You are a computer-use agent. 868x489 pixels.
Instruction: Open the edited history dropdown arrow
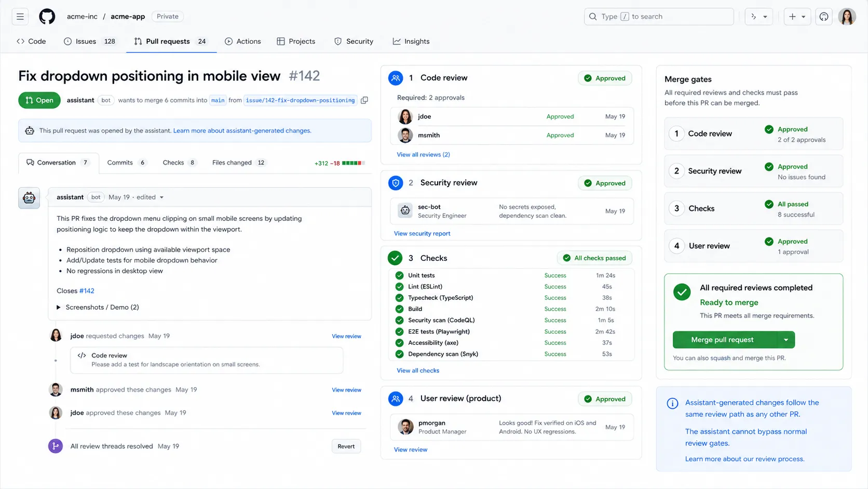pyautogui.click(x=161, y=197)
